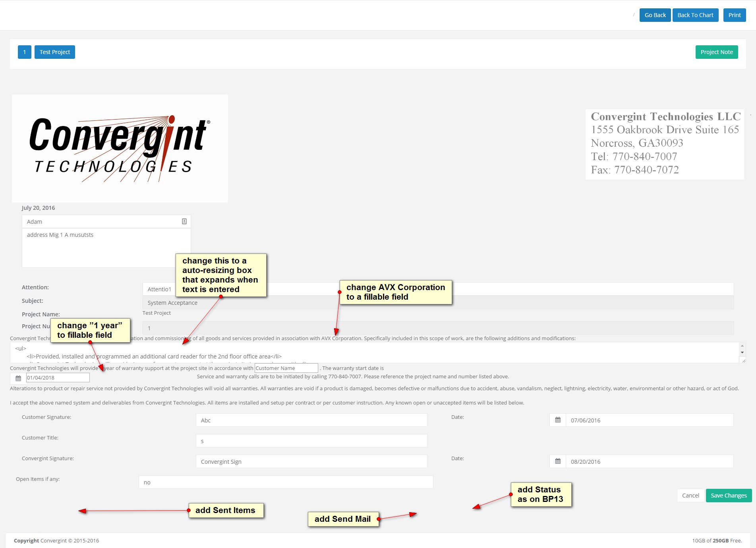This screenshot has height=548, width=756.
Task: Click the project number 1 button
Action: click(25, 52)
